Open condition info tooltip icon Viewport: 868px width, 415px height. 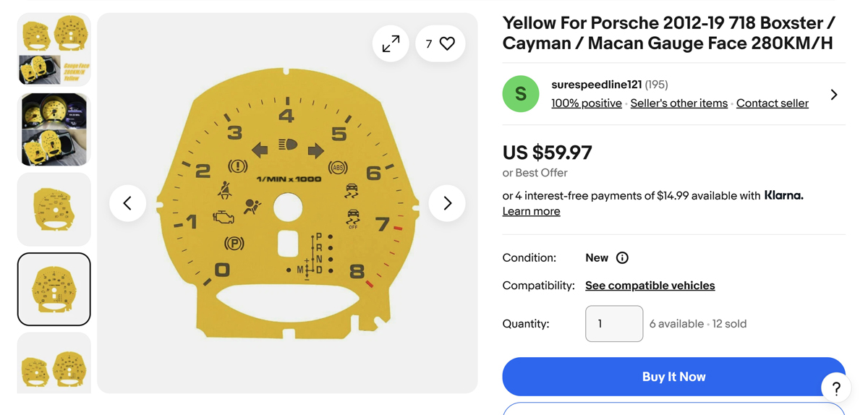pyautogui.click(x=622, y=258)
